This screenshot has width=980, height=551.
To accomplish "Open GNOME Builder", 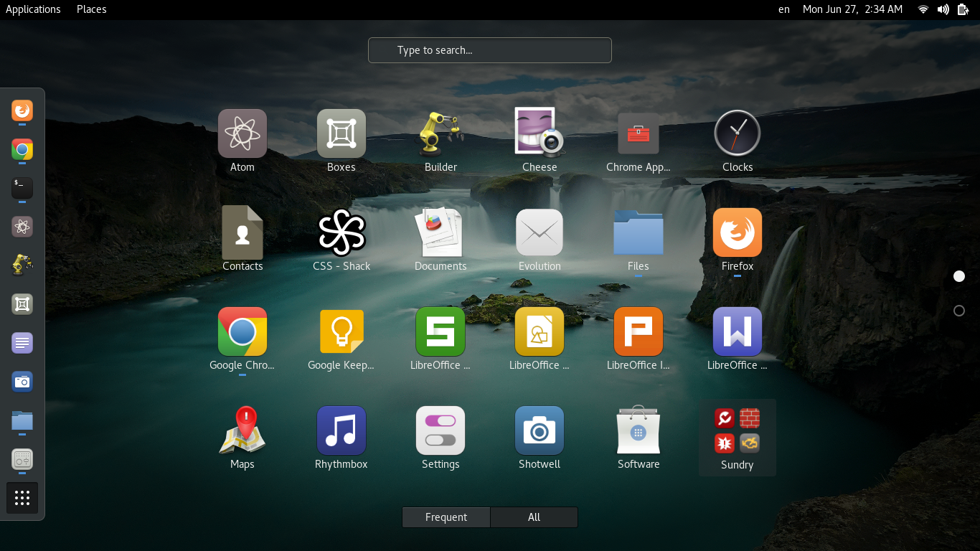I will tap(440, 133).
